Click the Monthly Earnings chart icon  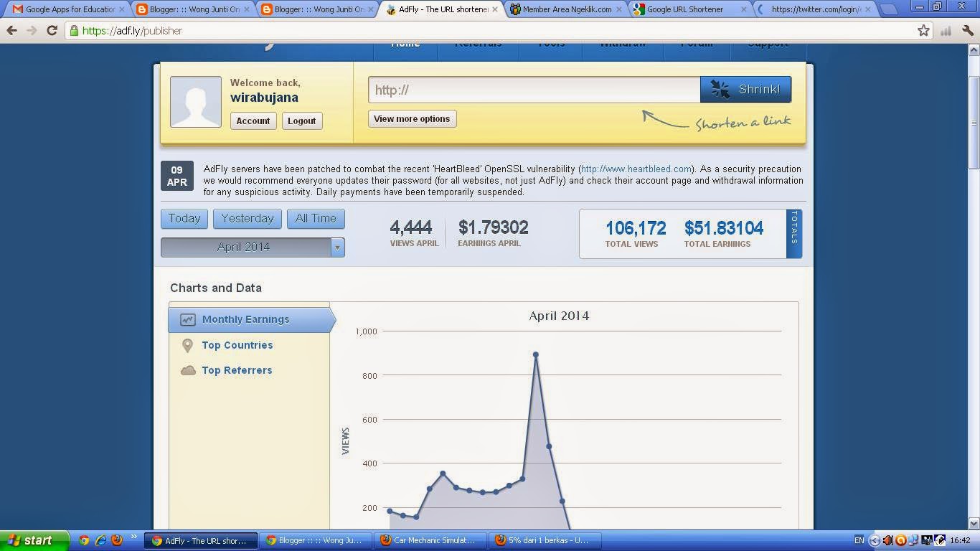188,319
